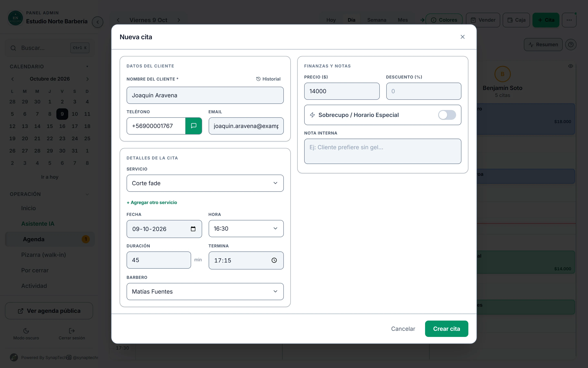Viewport: 588px width, 368px height.
Task: Open the Barbero dropdown
Action: pos(205,291)
